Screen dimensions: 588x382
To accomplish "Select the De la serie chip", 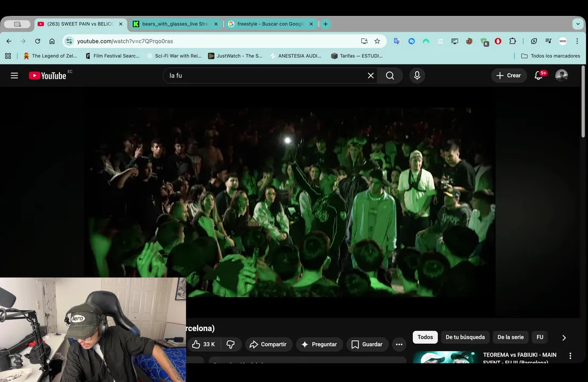I will 510,337.
